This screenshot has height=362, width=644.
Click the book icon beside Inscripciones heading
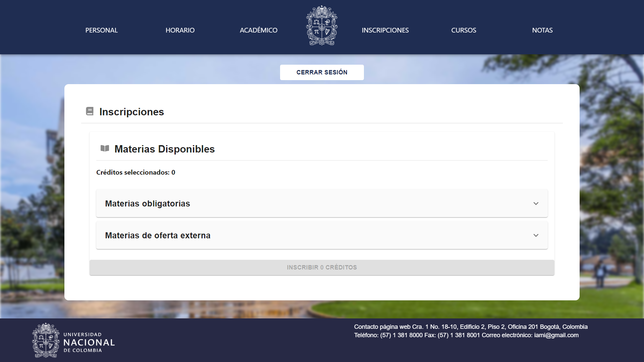90,111
